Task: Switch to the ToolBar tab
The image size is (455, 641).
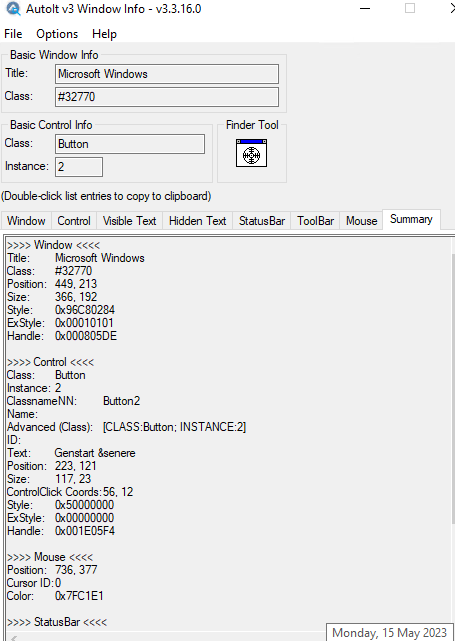Action: [315, 221]
